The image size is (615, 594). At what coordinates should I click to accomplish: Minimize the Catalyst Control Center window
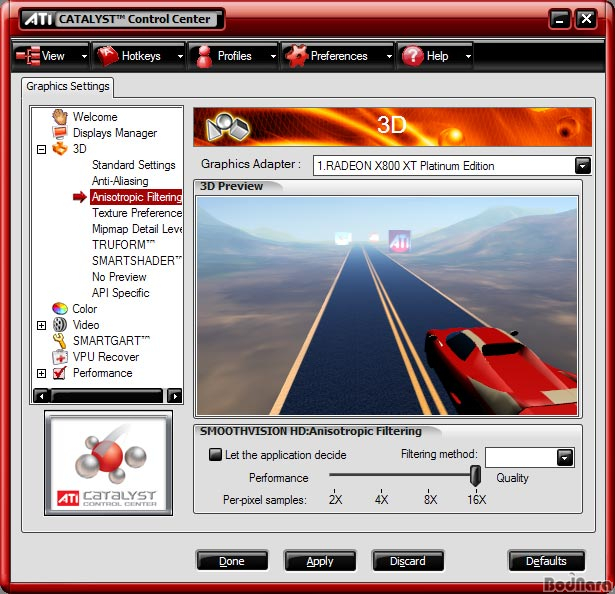pyautogui.click(x=559, y=19)
